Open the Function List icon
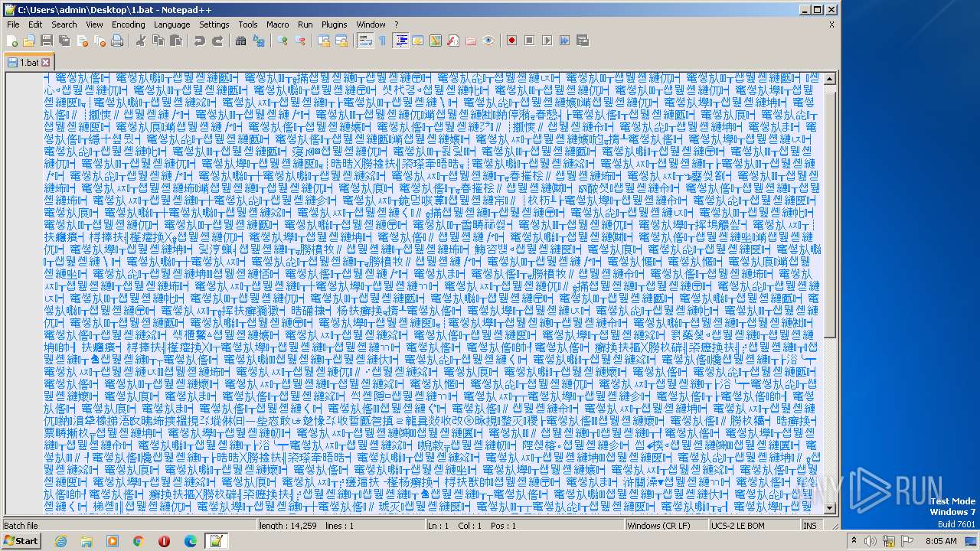Image resolution: width=980 pixels, height=551 pixels. (453, 41)
